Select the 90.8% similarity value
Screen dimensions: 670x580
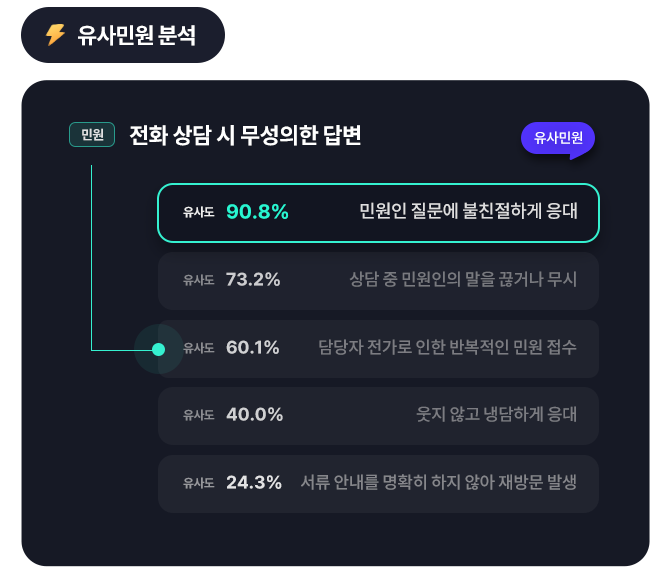[257, 212]
